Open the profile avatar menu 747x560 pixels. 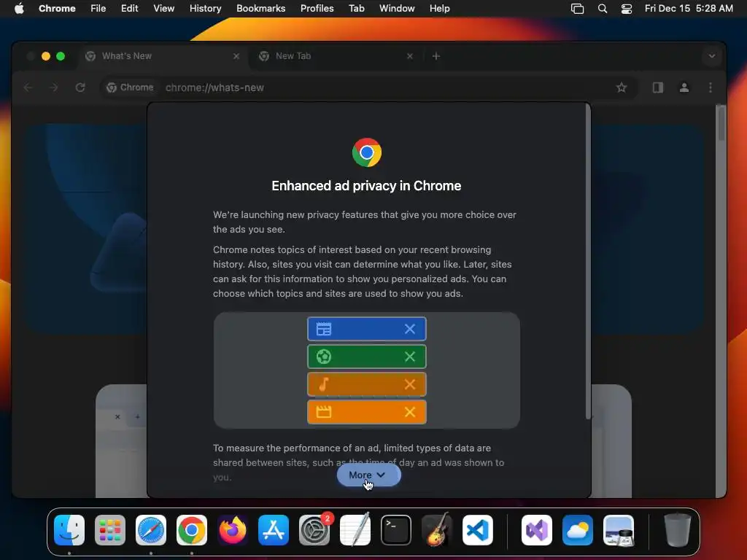(x=684, y=87)
